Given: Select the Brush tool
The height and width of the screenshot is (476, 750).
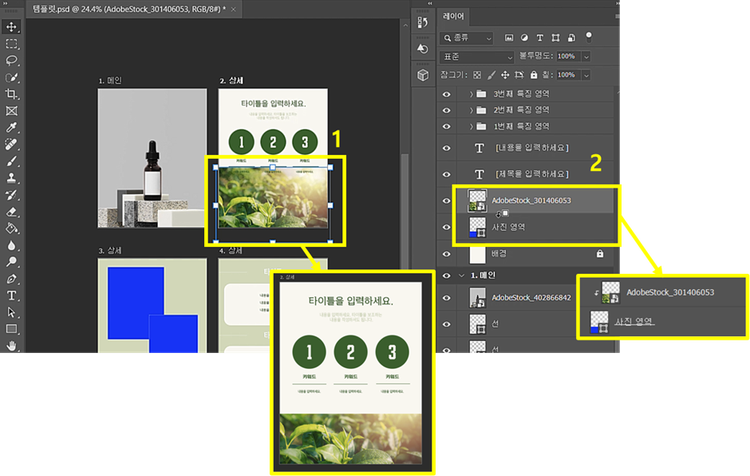Looking at the screenshot, I should point(11,161).
